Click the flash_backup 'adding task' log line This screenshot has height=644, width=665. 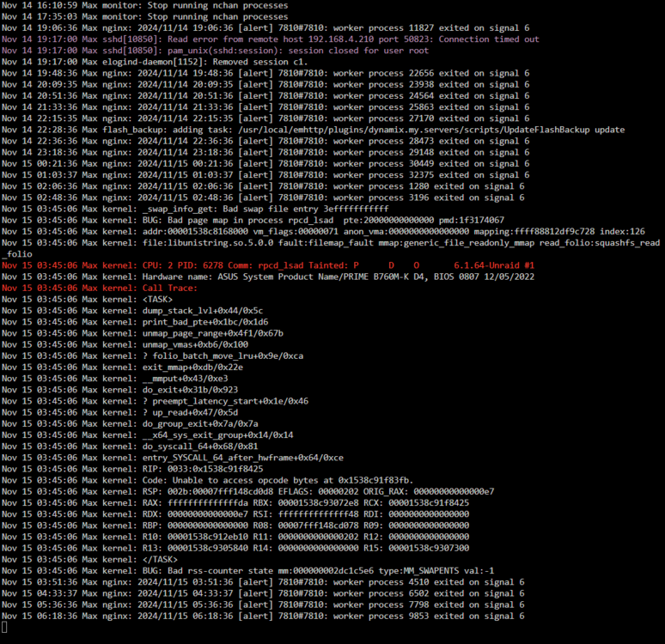point(313,130)
